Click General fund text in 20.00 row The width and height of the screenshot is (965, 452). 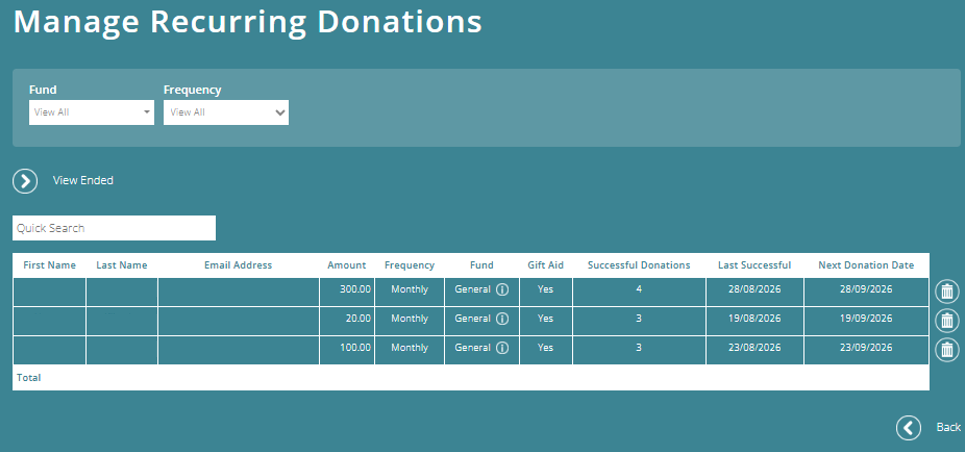tap(473, 318)
